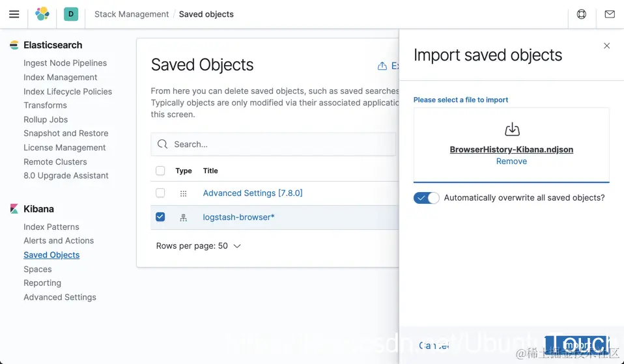624x364 pixels.
Task: Click the Advanced Settings type icon
Action: [x=183, y=194]
